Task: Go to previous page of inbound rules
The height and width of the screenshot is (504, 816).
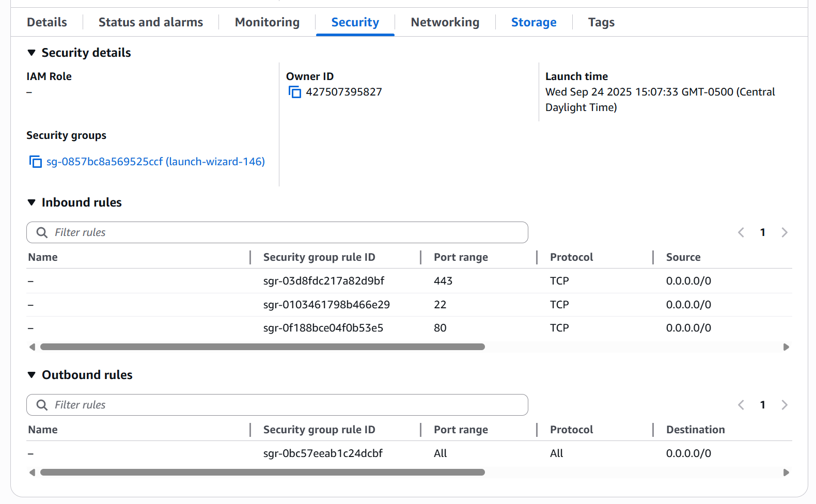Action: click(x=741, y=233)
